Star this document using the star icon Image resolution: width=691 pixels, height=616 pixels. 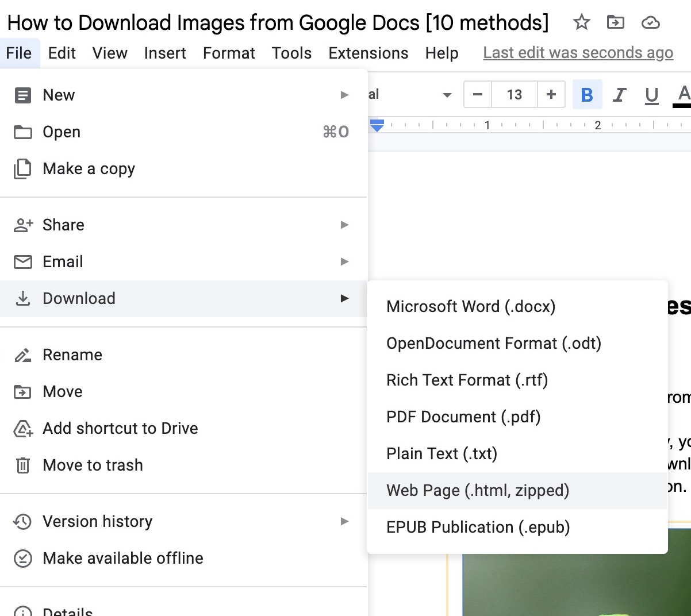point(581,22)
